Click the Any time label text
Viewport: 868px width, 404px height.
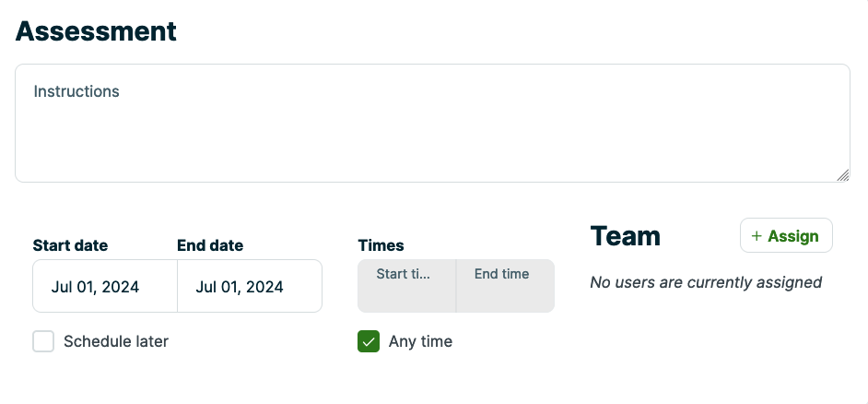(x=420, y=341)
